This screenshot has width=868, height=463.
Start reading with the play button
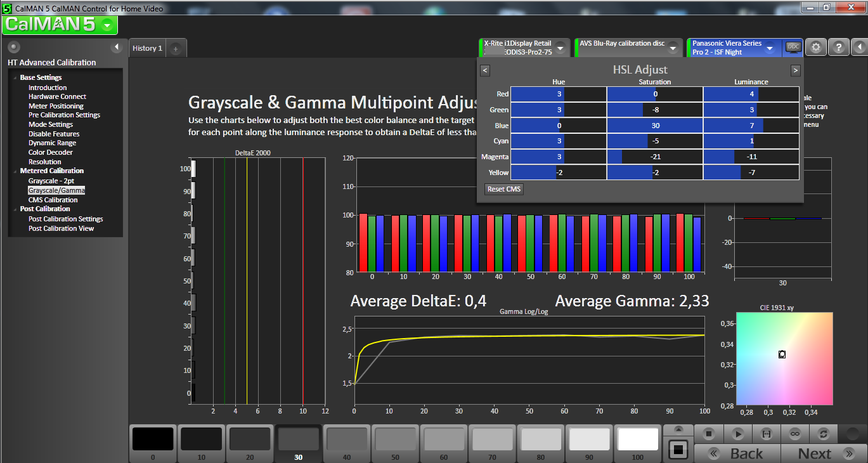tap(738, 434)
